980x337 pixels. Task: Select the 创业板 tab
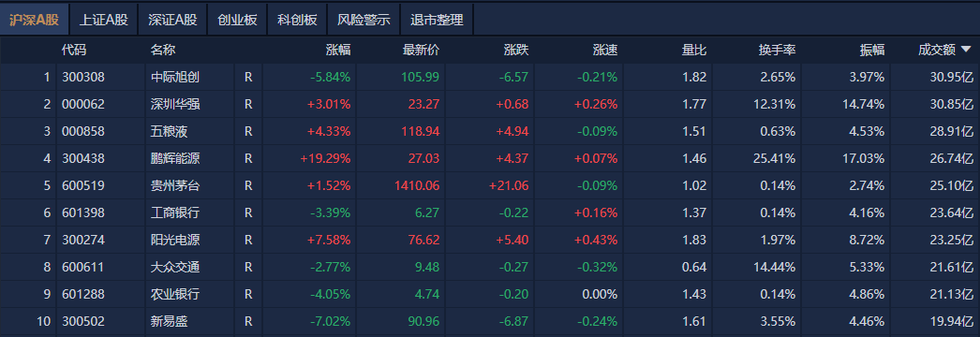[237, 20]
